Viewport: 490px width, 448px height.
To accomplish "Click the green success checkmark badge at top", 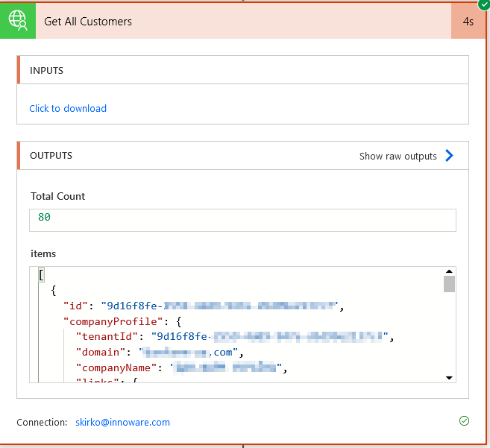I will point(484,4).
